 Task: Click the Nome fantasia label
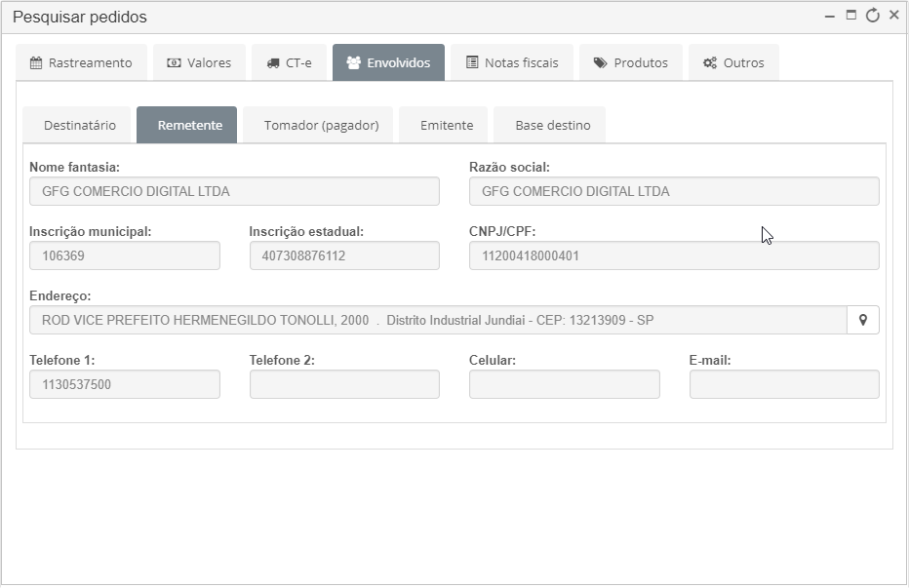[x=74, y=167]
